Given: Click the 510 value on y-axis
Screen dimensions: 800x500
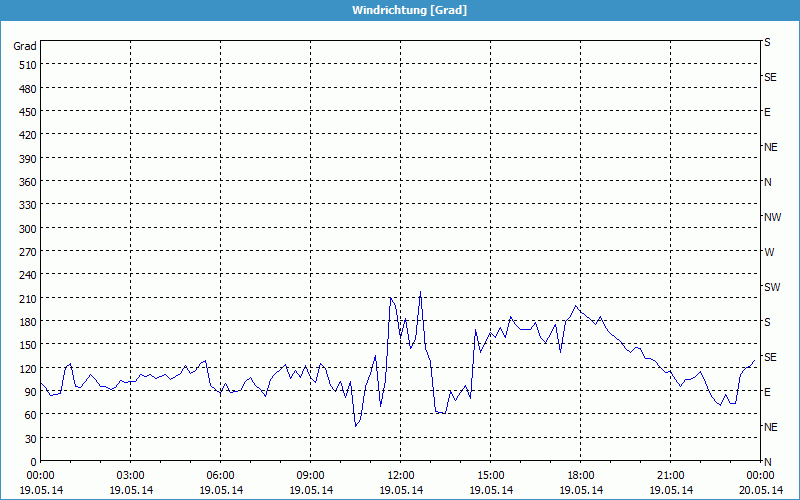Looking at the screenshot, I should 27,66.
